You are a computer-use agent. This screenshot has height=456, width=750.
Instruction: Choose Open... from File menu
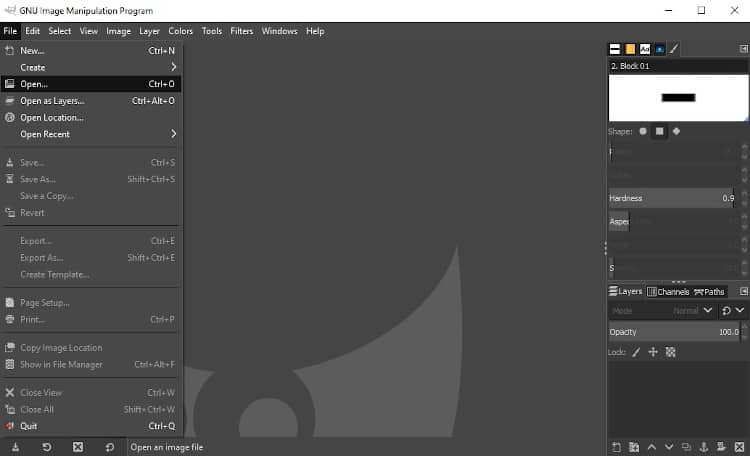click(91, 84)
